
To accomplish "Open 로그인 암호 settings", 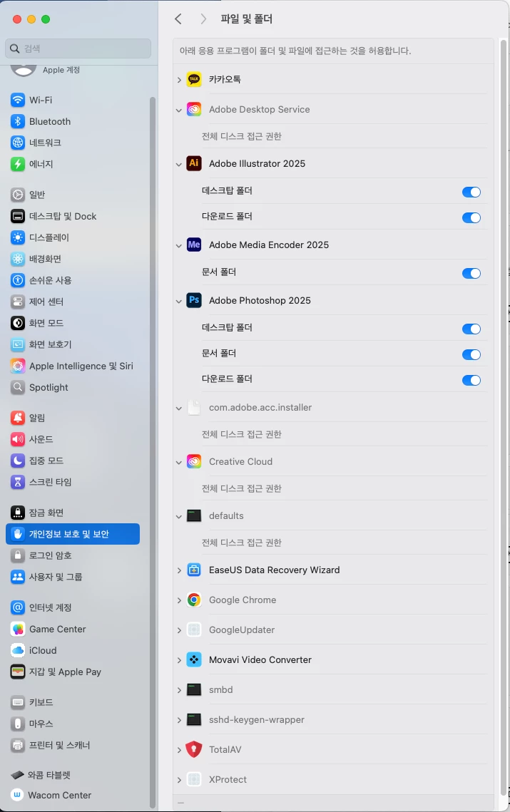I will coord(73,555).
